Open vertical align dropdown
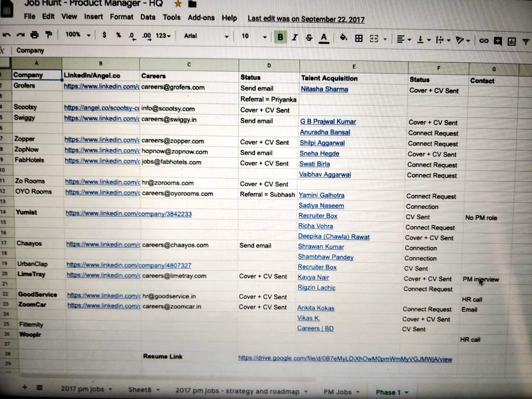 (423, 39)
